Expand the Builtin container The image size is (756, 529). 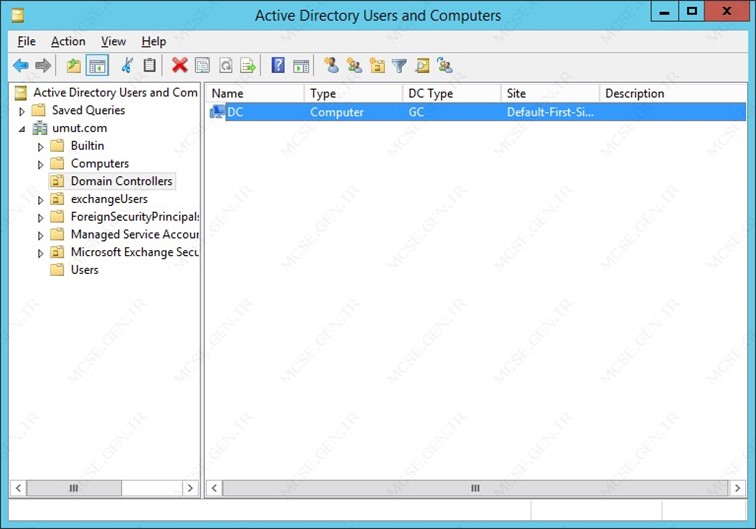click(x=40, y=147)
